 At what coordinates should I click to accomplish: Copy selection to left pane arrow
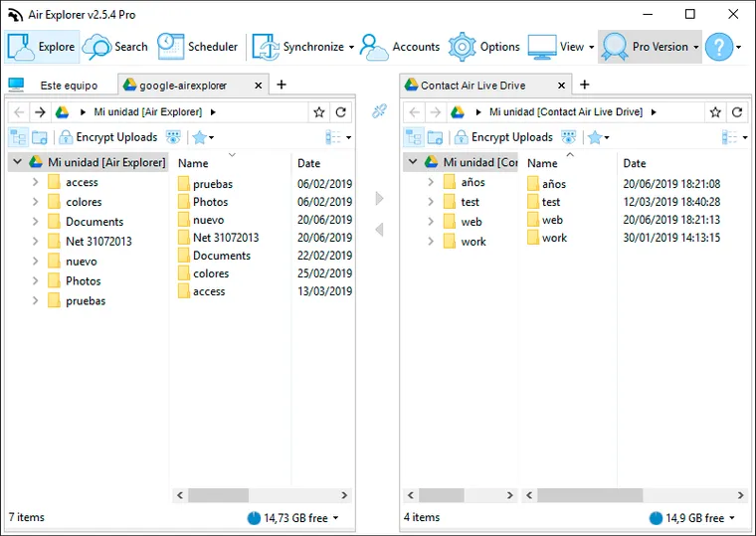[x=379, y=230]
